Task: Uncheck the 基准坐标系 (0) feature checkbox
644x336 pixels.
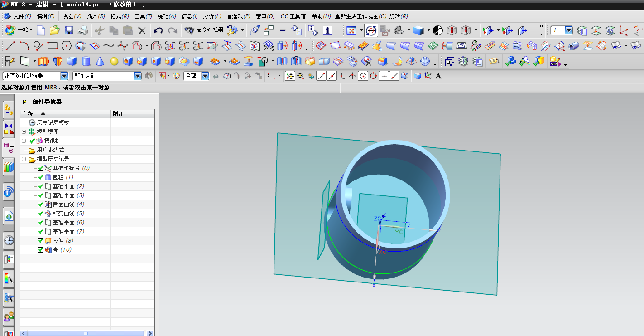Action: [x=41, y=168]
